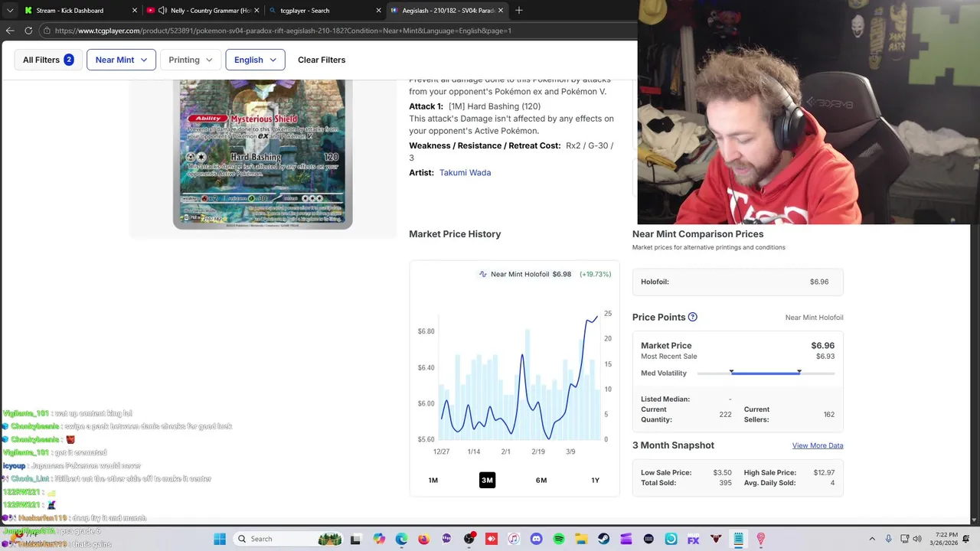Expand the English language dropdown
The width and height of the screenshot is (980, 551).
point(255,60)
